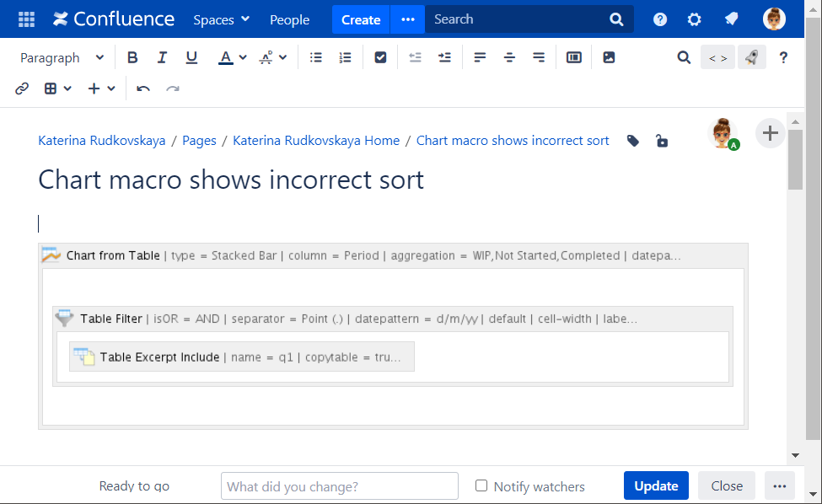
Task: Open the app switcher grid icon
Action: click(26, 19)
